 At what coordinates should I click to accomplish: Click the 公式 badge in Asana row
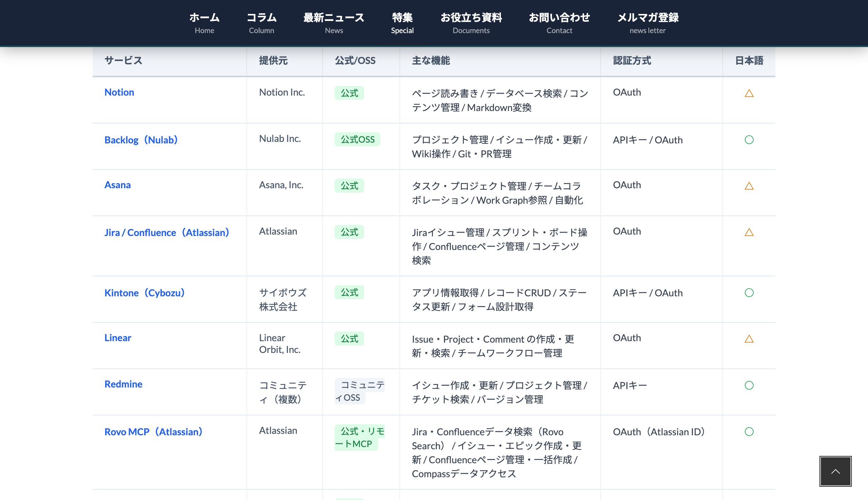[349, 186]
